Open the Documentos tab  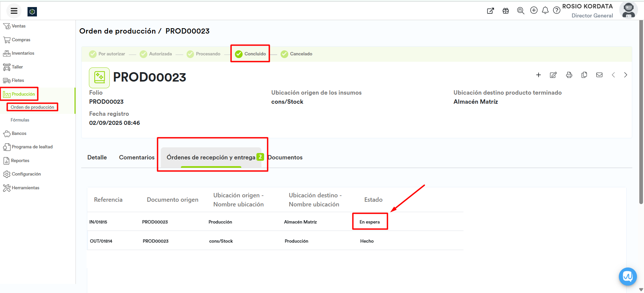[285, 157]
